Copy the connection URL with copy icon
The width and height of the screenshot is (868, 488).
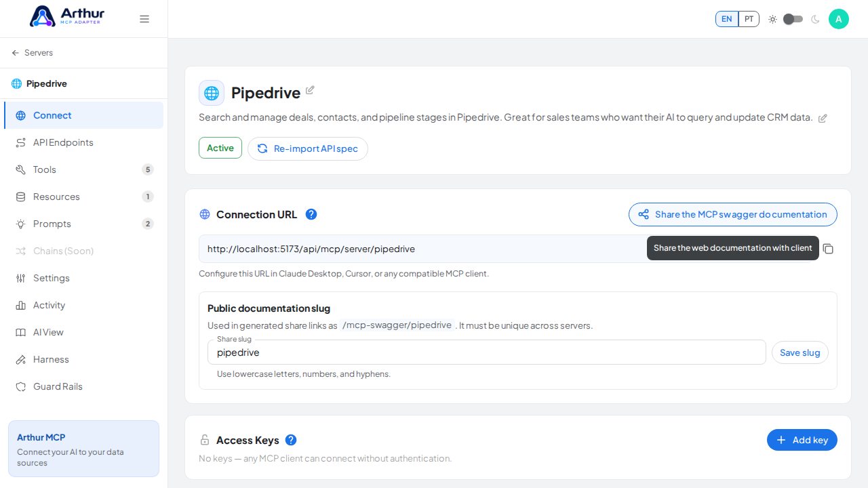(x=828, y=249)
